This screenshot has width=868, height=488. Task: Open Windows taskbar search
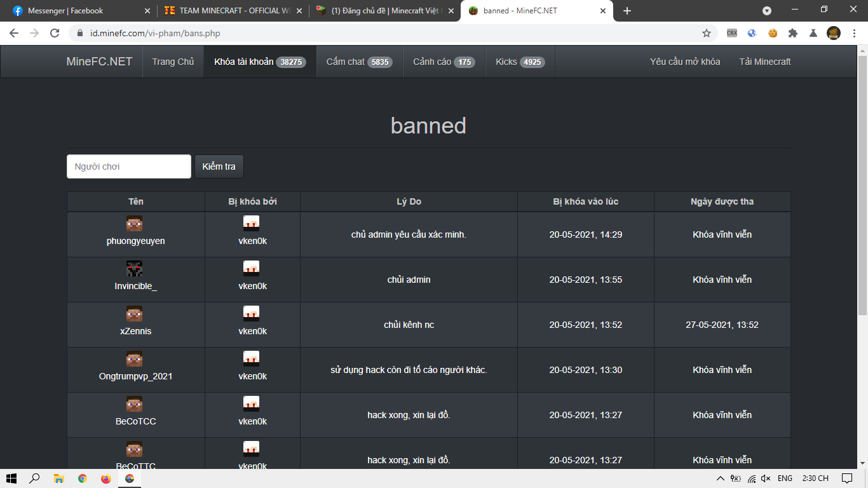[35, 478]
